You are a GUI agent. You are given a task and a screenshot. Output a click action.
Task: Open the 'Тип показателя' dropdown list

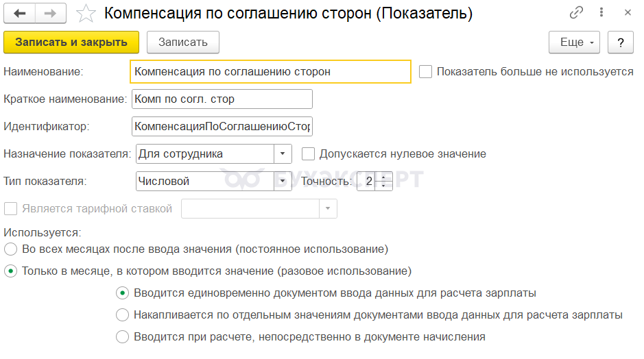point(283,182)
